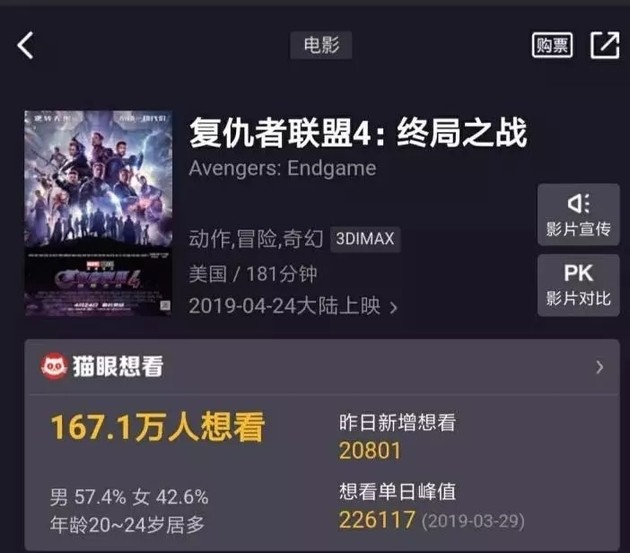Tap the 想看单日峰值 value 226117

tap(377, 520)
